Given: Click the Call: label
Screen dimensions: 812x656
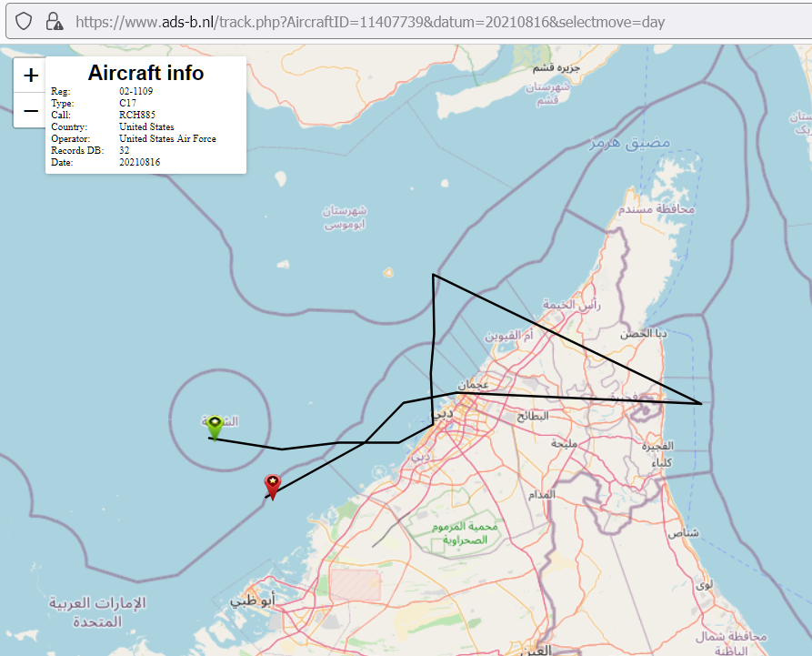Looking at the screenshot, I should pos(61,115).
